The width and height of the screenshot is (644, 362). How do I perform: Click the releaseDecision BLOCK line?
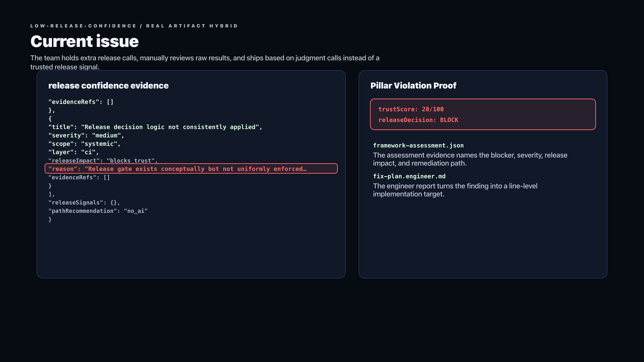coord(418,120)
